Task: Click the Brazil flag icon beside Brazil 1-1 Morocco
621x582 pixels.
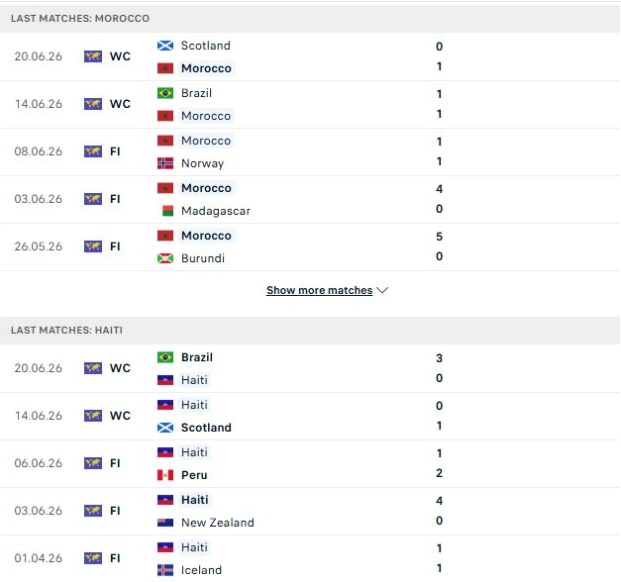Action: (165, 93)
